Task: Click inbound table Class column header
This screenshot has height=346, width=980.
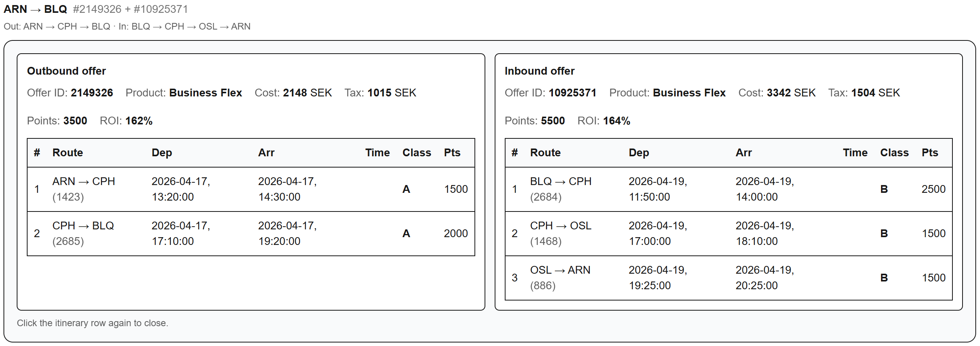Action: 894,153
